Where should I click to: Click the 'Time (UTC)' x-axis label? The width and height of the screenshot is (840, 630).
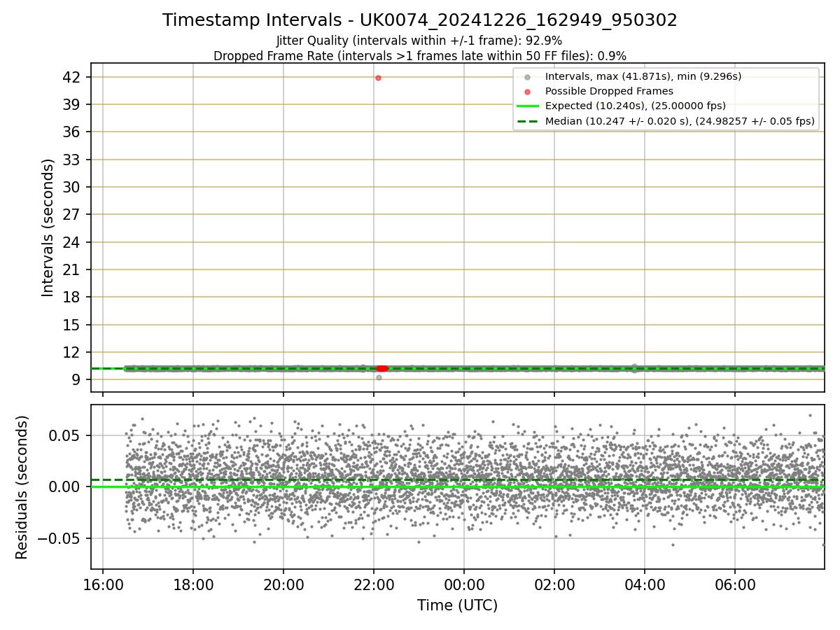[x=457, y=605]
